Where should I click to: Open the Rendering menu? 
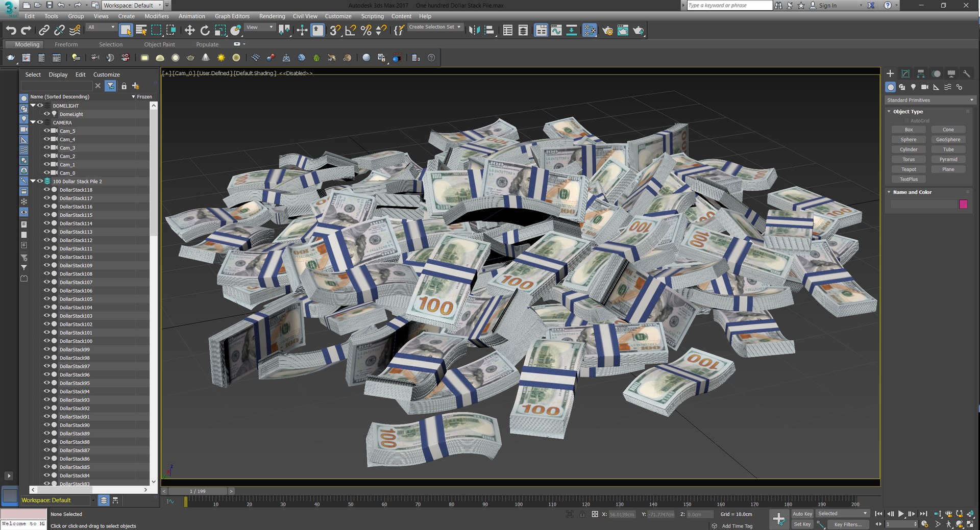[272, 16]
